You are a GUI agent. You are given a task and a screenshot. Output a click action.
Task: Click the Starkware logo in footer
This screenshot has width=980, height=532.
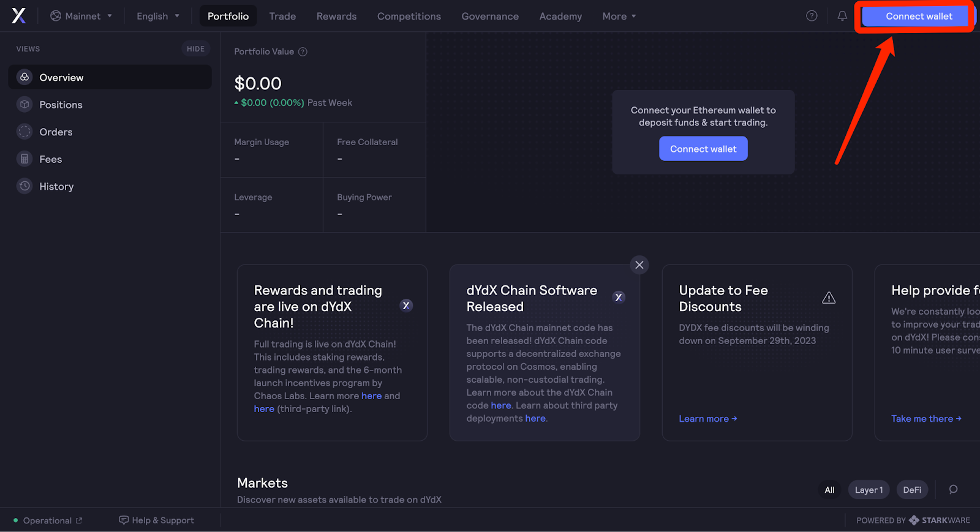914,520
